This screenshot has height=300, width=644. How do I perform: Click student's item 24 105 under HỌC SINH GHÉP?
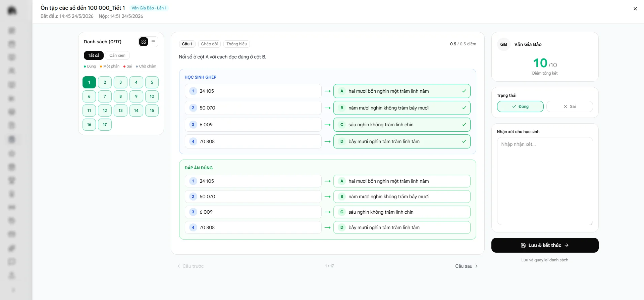click(x=253, y=91)
